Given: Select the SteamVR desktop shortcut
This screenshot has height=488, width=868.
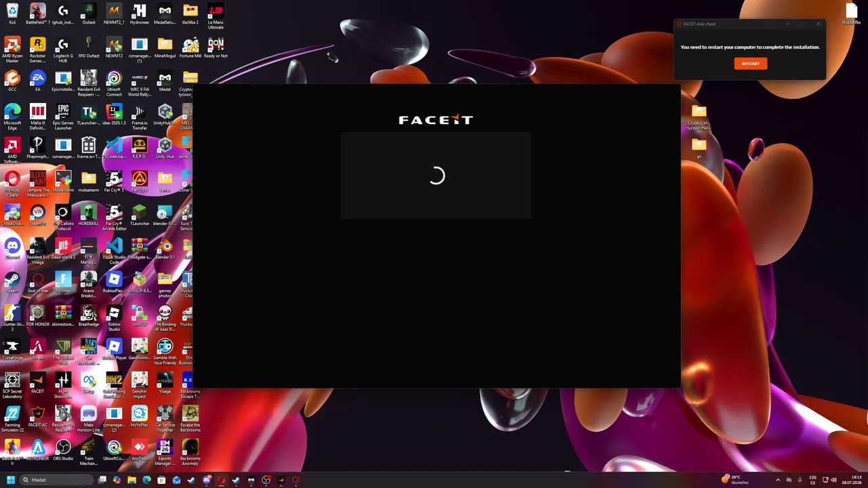Looking at the screenshot, I should 38,216.
